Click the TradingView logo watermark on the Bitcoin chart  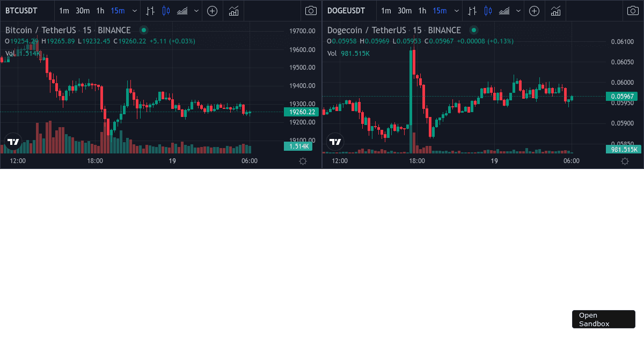(x=13, y=141)
